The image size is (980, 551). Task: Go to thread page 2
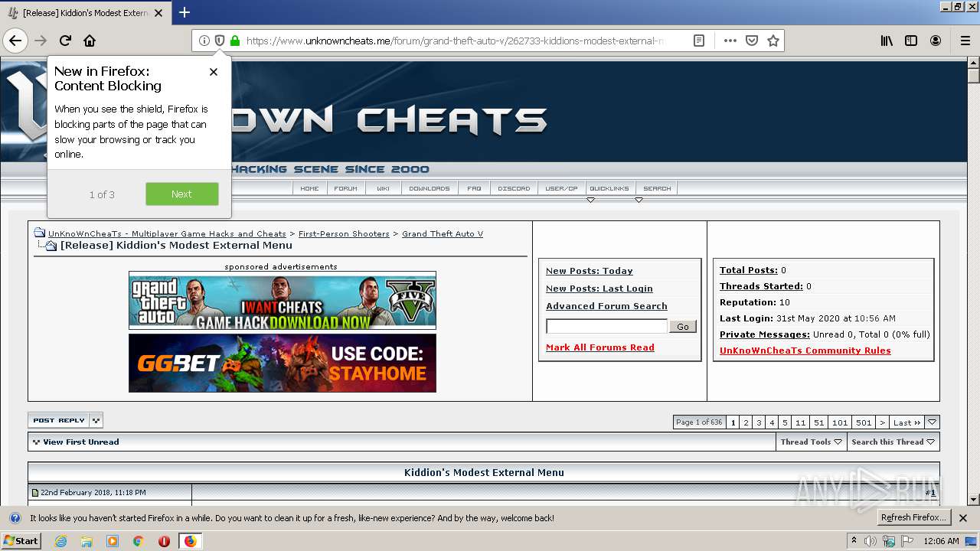click(x=746, y=422)
